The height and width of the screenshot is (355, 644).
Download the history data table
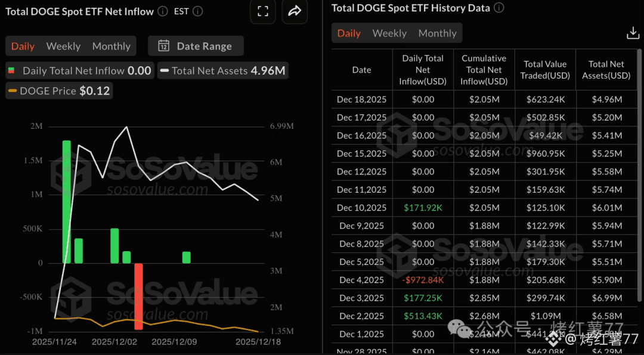tap(633, 33)
